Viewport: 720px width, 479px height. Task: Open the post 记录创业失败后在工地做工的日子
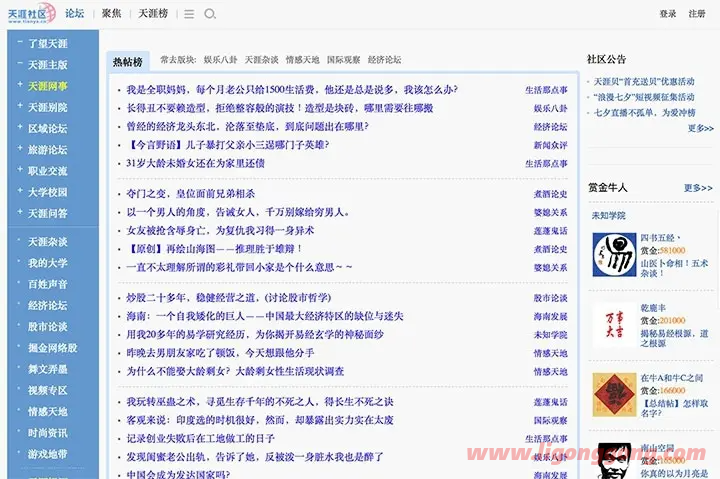tap(201, 439)
